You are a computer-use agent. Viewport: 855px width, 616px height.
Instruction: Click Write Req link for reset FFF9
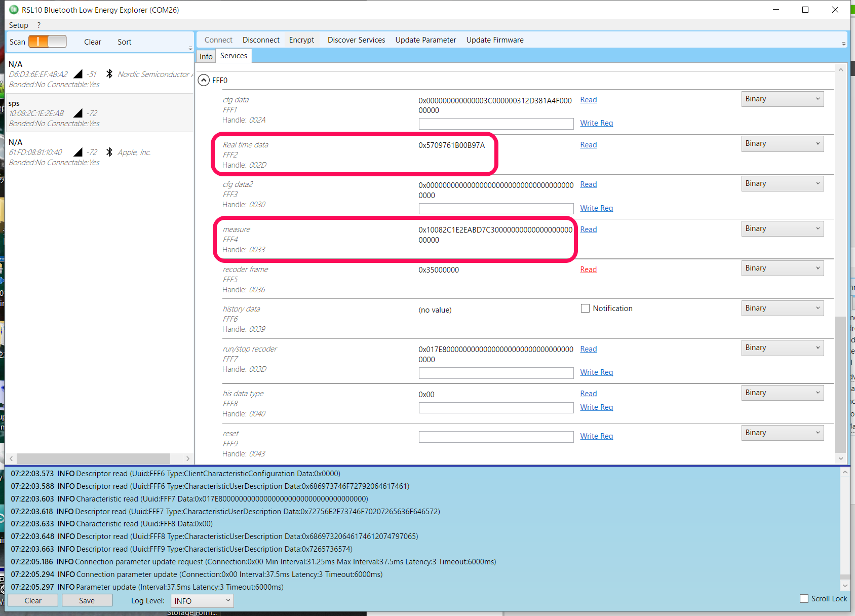point(597,436)
